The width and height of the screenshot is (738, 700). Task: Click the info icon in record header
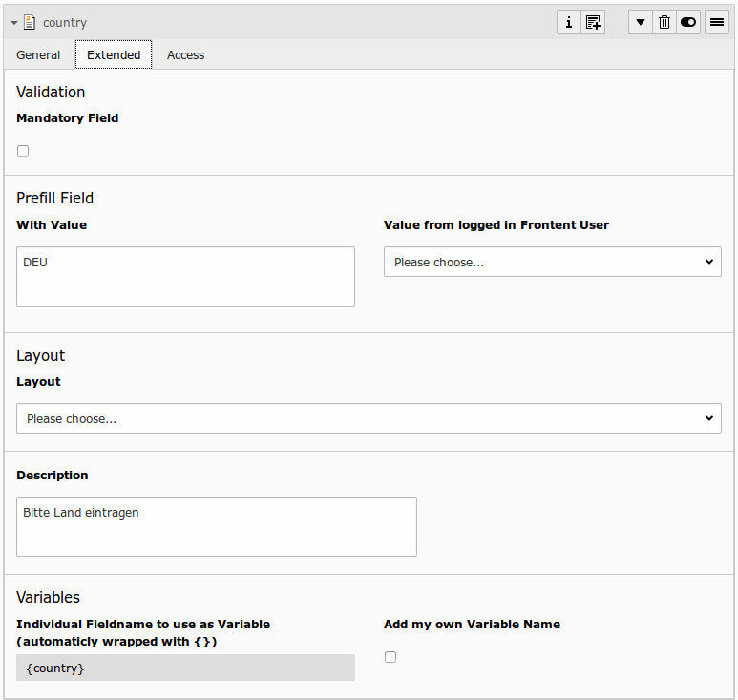pyautogui.click(x=569, y=23)
